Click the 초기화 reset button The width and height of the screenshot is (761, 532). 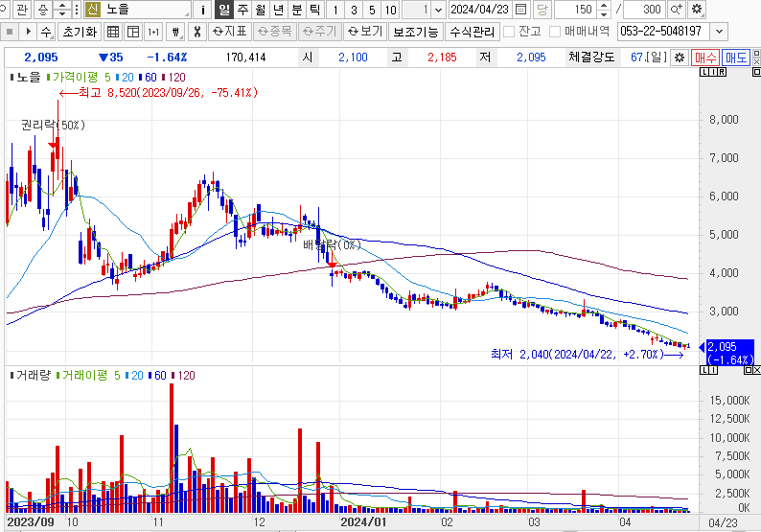point(81,32)
